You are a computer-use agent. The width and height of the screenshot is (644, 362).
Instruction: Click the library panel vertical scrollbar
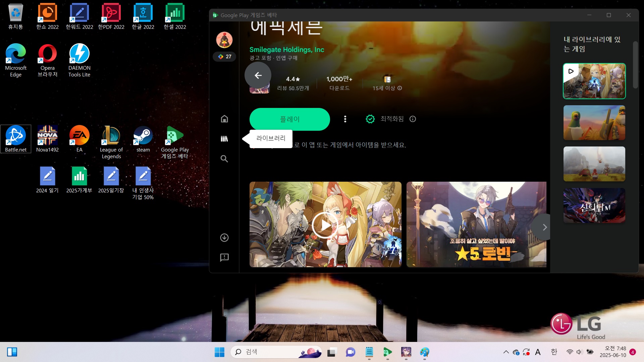[635, 65]
